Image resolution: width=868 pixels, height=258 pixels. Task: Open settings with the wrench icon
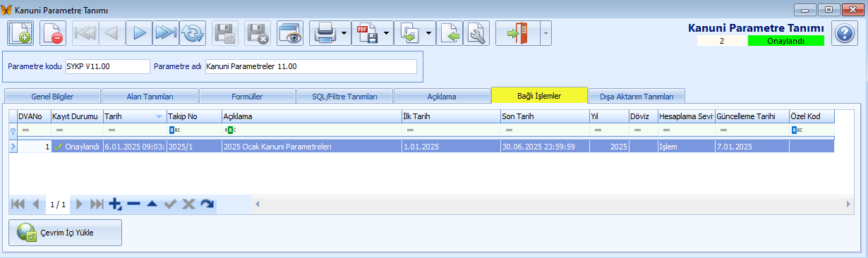point(476,33)
